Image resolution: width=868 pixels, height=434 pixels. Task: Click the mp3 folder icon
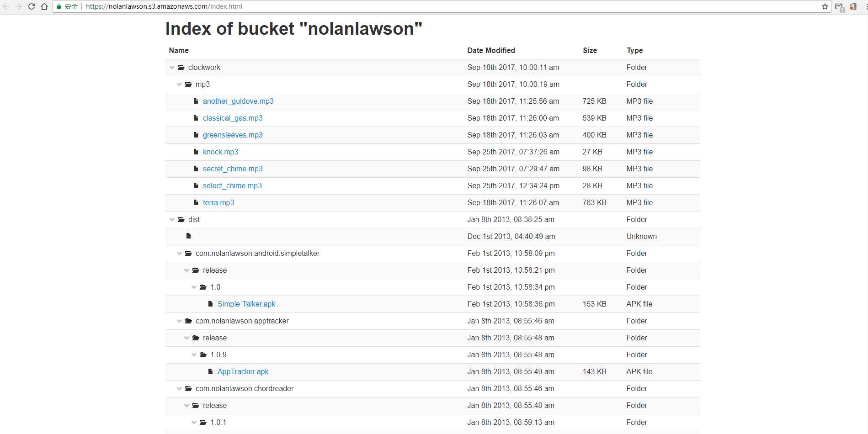click(188, 84)
